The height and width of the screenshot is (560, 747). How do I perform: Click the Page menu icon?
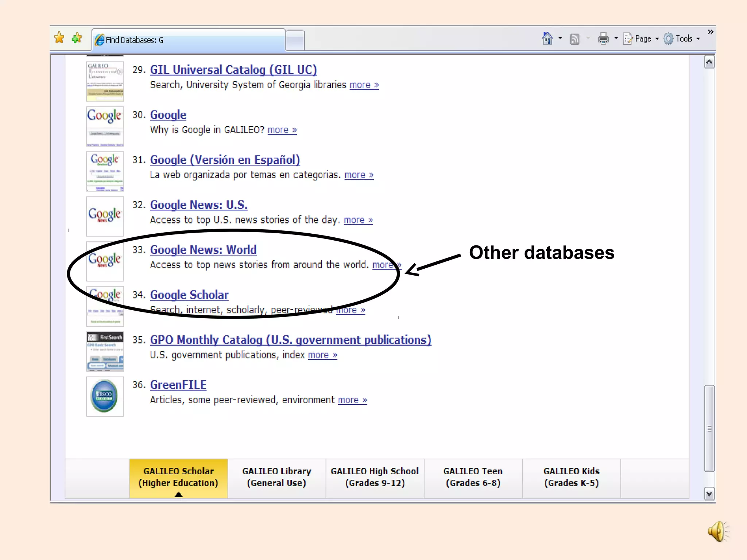(628, 38)
